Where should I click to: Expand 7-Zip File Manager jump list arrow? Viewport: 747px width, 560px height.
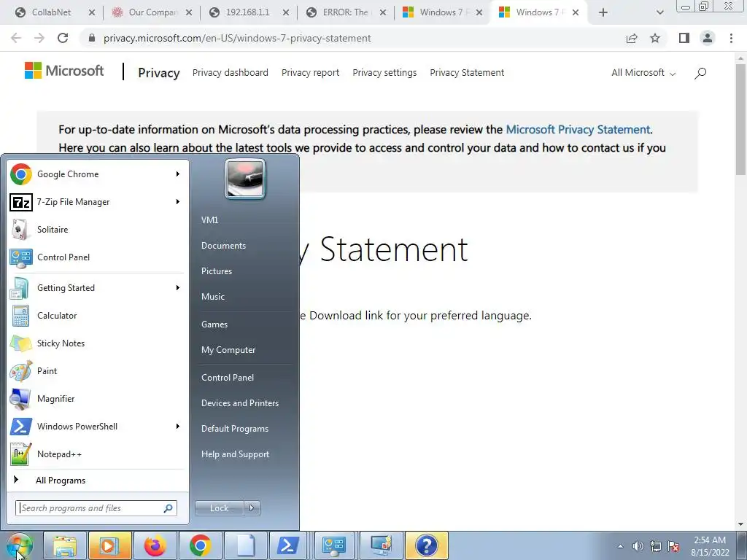point(178,202)
